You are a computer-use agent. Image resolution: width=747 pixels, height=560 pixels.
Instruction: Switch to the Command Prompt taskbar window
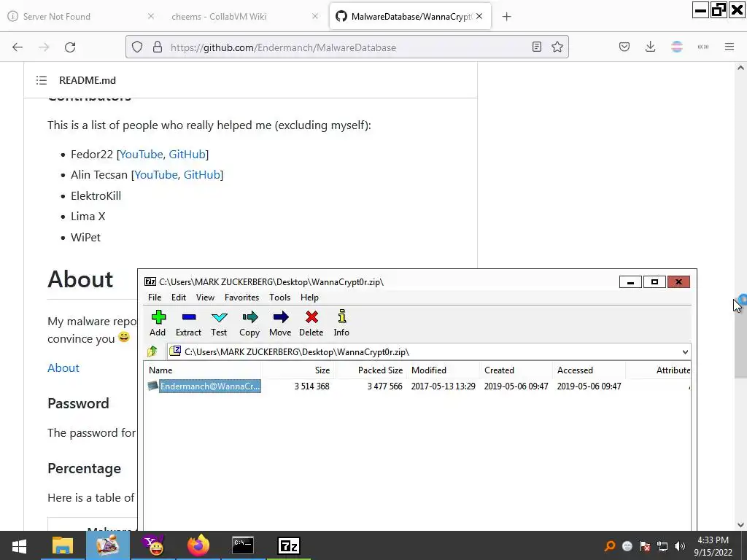tap(243, 545)
